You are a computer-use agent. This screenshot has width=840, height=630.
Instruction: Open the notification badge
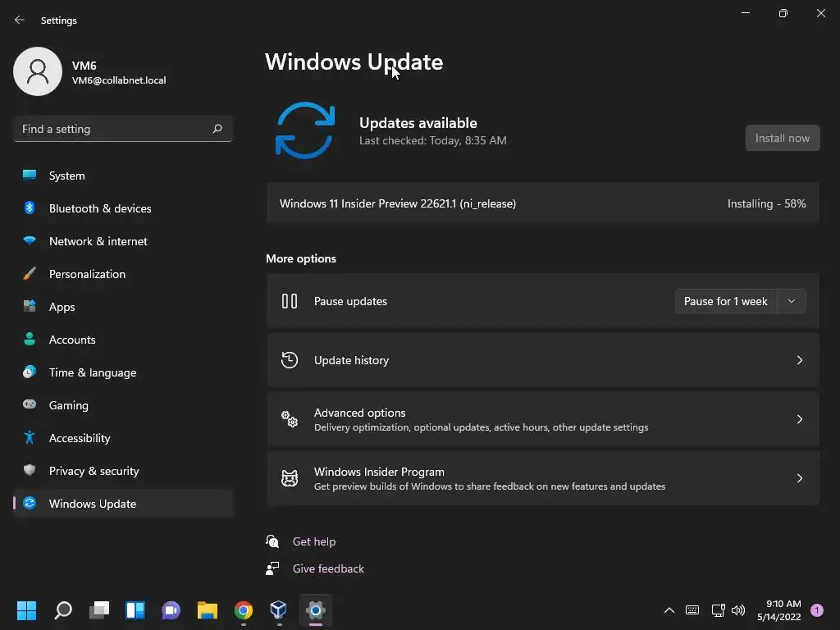(x=817, y=610)
